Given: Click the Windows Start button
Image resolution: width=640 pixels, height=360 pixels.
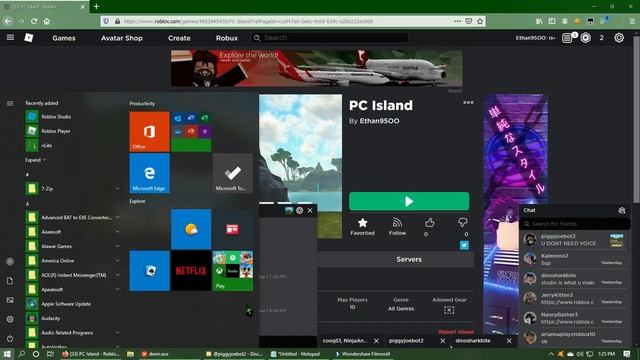Looking at the screenshot, I should (7, 354).
